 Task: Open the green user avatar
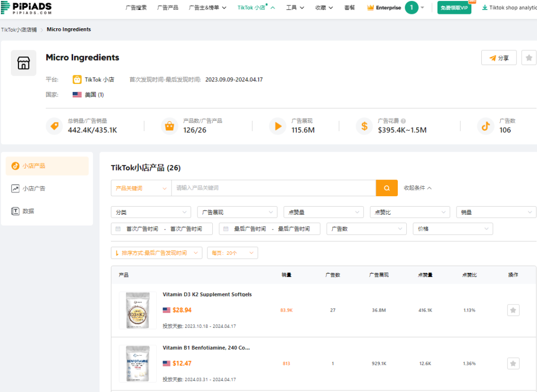click(x=411, y=7)
